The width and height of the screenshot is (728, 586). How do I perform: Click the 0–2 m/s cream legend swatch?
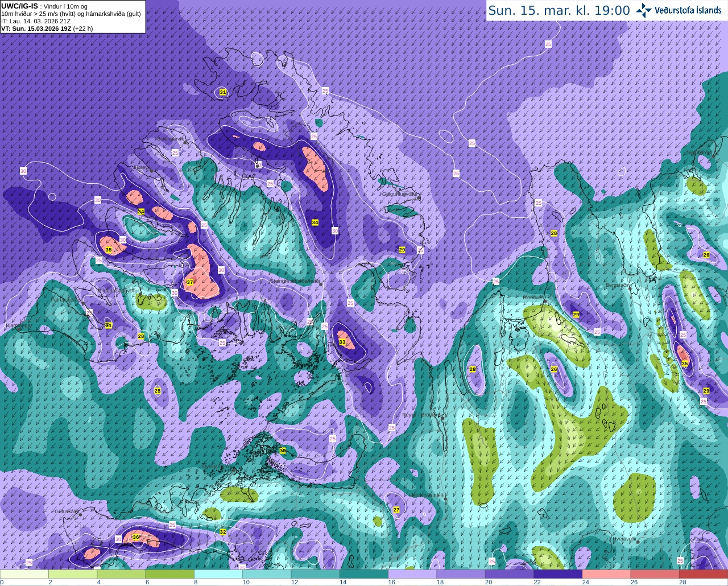tap(24, 574)
